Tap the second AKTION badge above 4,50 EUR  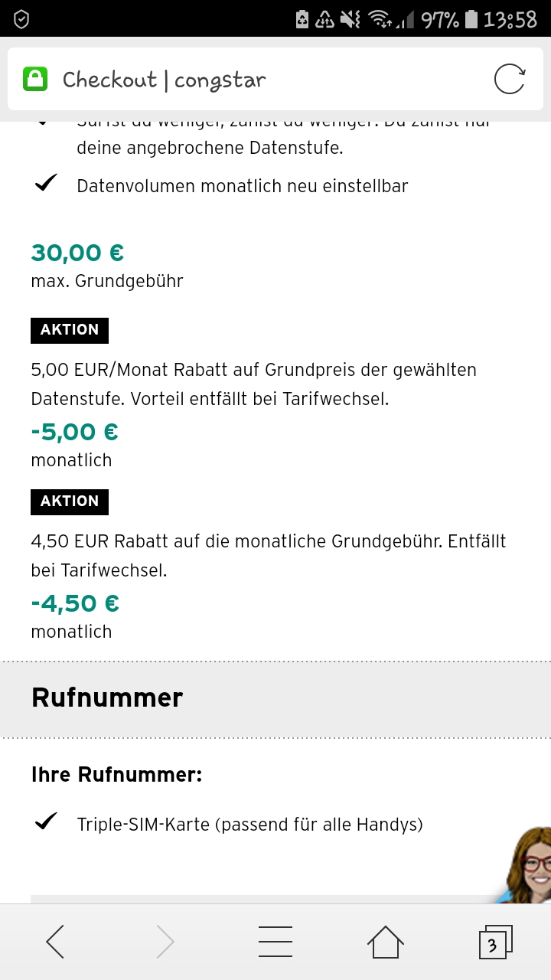click(70, 501)
